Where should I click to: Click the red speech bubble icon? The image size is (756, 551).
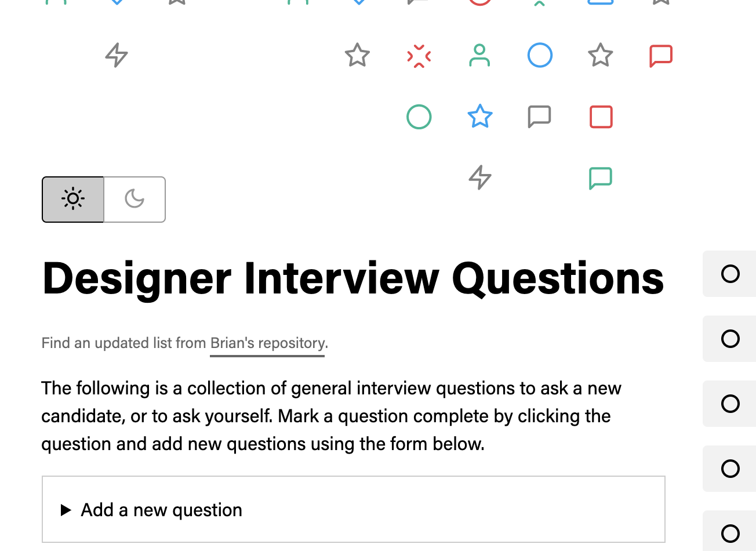point(661,56)
